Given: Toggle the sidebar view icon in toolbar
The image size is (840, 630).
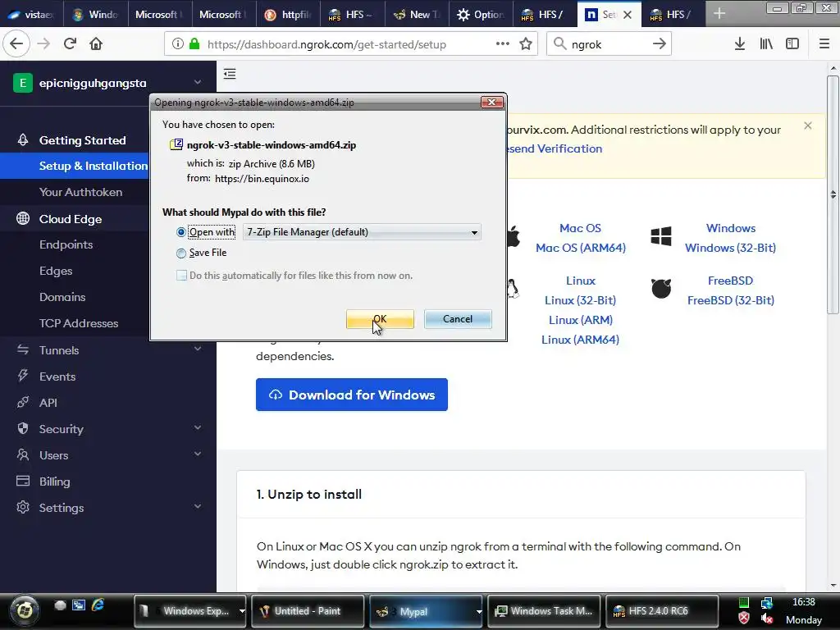Looking at the screenshot, I should point(792,44).
